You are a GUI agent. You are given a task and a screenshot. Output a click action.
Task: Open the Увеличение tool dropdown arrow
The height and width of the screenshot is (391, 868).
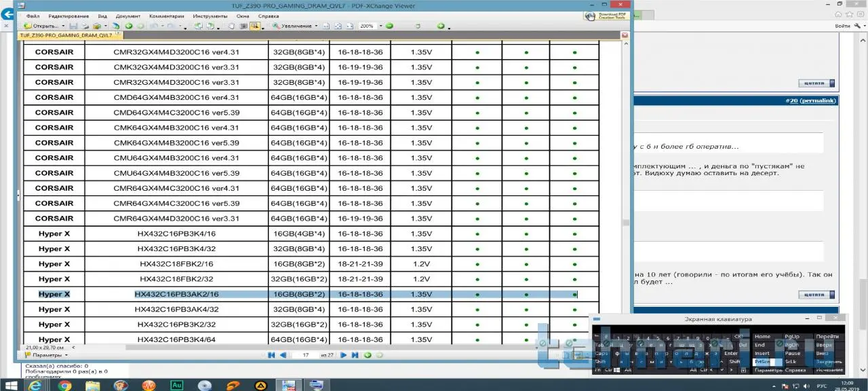316,26
